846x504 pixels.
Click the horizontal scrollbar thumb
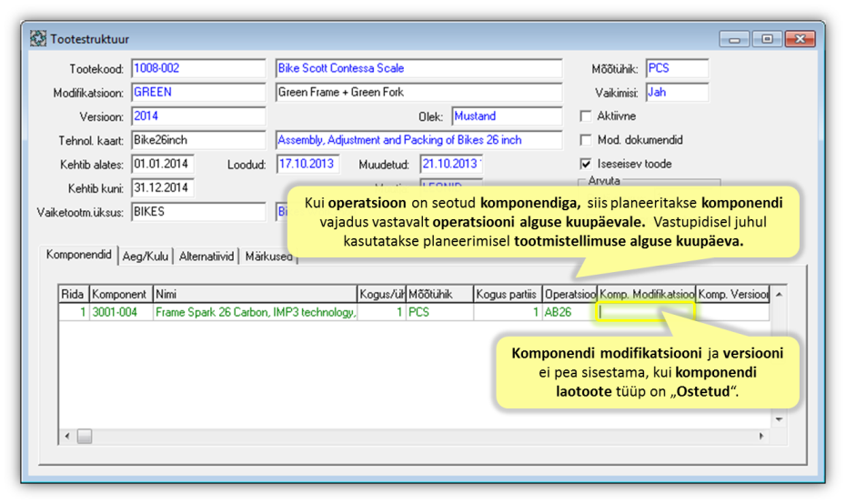coord(84,437)
